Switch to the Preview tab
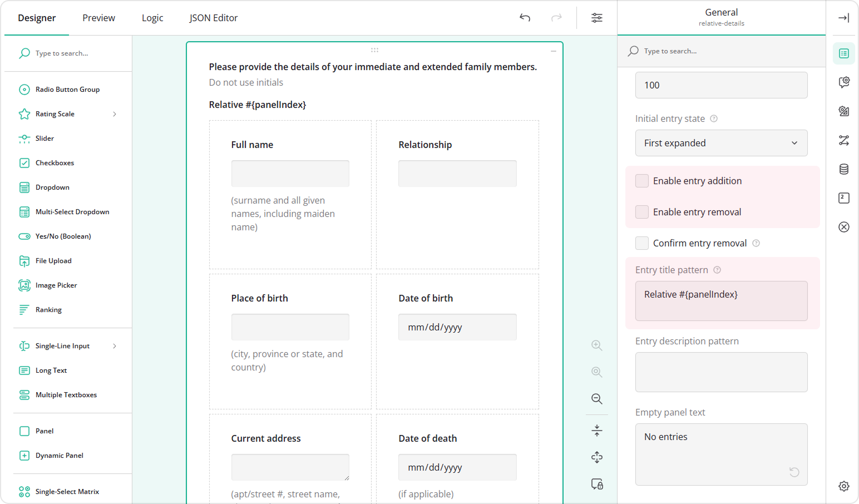 98,18
